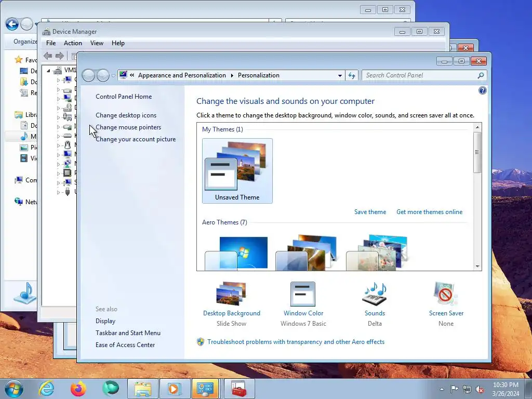Click Change your account picture link
Image resolution: width=532 pixels, height=399 pixels.
point(136,139)
